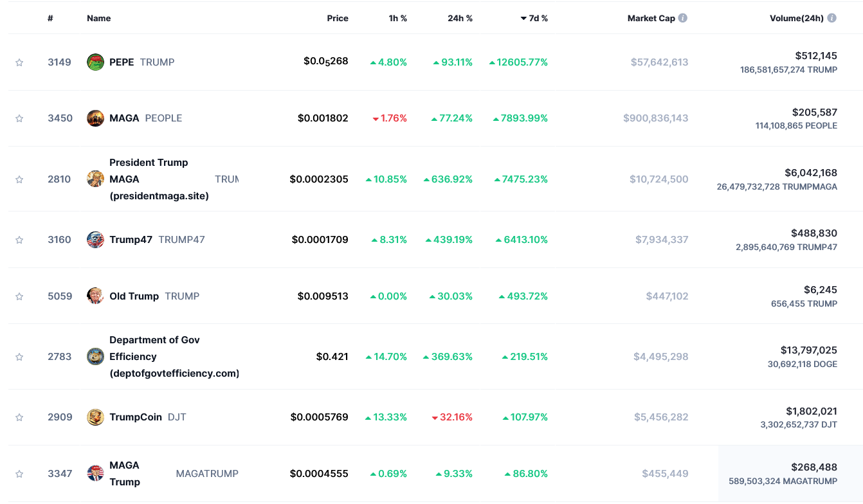Sort table by 7d % column
Image resolution: width=863 pixels, height=504 pixels.
[534, 19]
